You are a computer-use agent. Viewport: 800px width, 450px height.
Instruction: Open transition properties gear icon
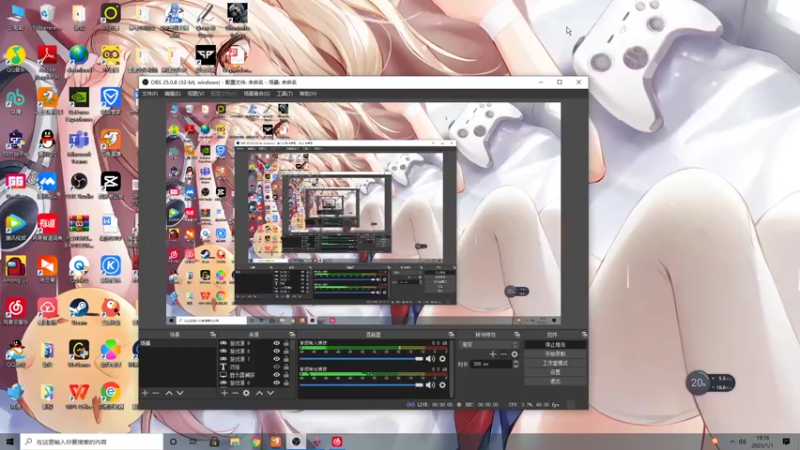pyautogui.click(x=514, y=354)
